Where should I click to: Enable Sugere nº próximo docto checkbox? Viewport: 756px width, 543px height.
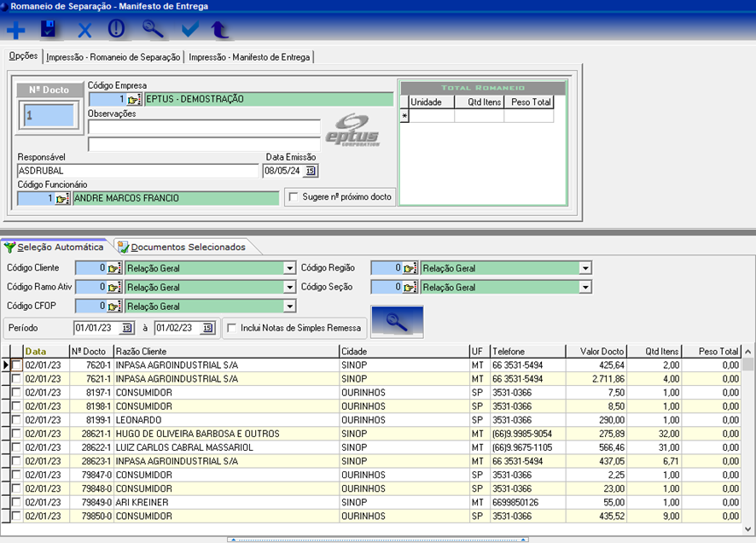pyautogui.click(x=295, y=197)
